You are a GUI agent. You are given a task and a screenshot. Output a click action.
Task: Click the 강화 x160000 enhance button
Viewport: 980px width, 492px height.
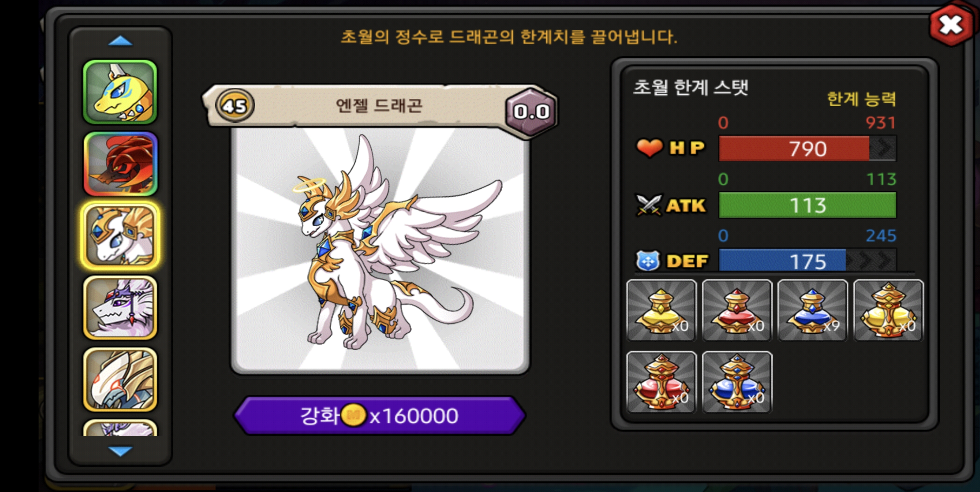click(x=380, y=415)
